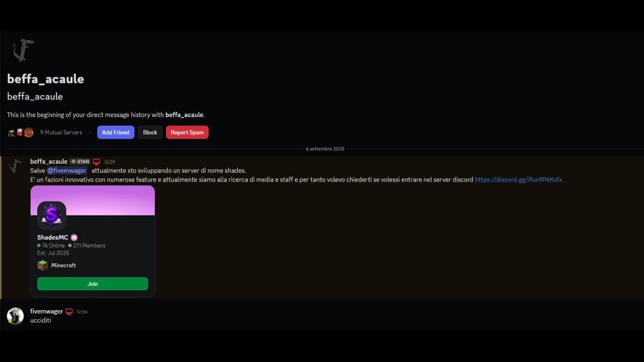Click the 'Est. Jul 2025' text
Screen dimensions: 644x362
pyautogui.click(x=53, y=253)
